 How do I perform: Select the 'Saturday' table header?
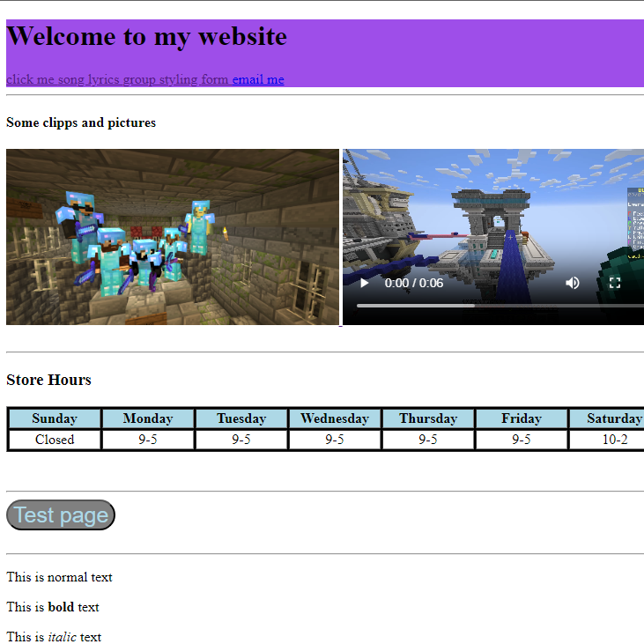pyautogui.click(x=607, y=418)
